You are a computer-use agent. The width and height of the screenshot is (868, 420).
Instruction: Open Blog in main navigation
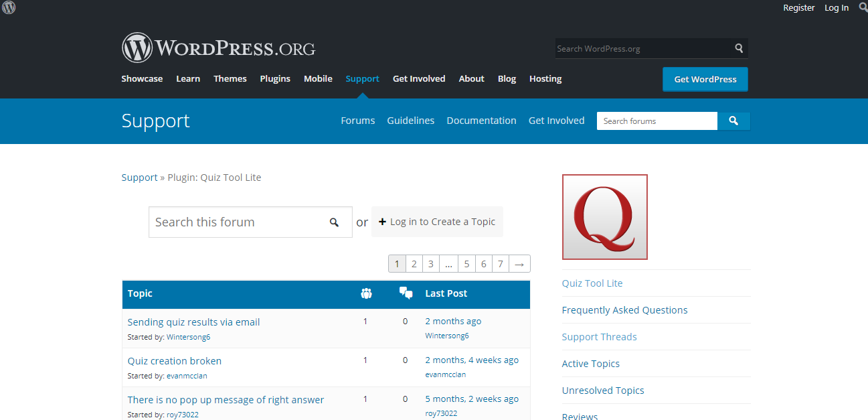(507, 79)
